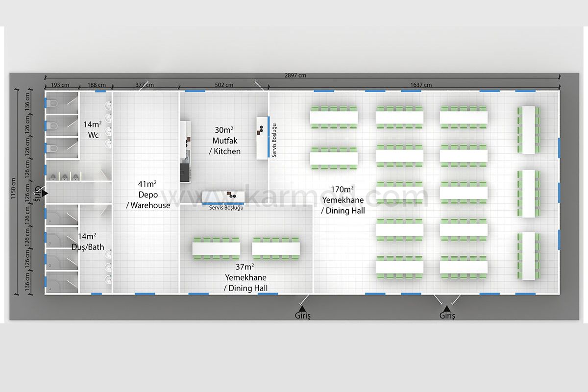This screenshot has width=588, height=392.
Task: Click the 502 cm kitchen width dimension
Action: [223, 85]
